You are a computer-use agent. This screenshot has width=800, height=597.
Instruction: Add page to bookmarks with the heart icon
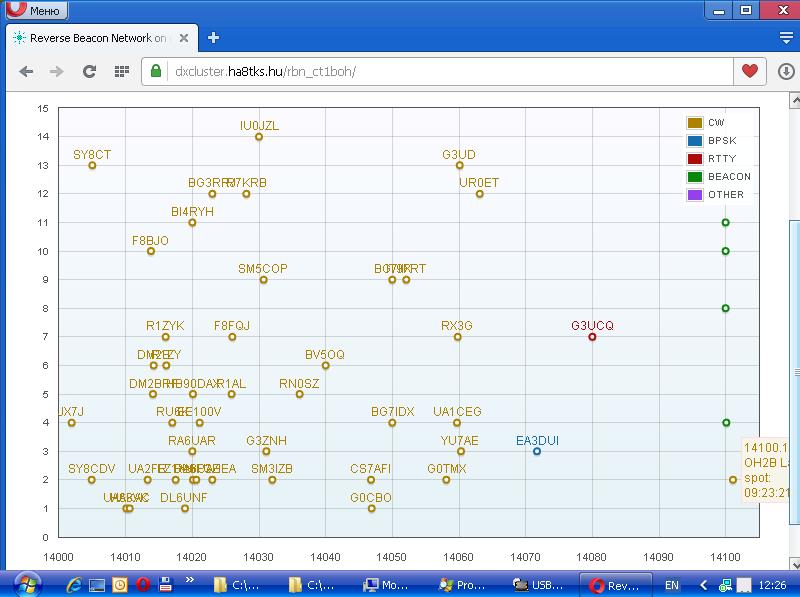[749, 71]
